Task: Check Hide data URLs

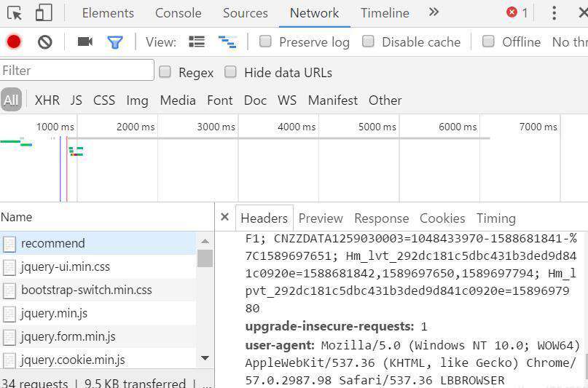Action: click(230, 71)
